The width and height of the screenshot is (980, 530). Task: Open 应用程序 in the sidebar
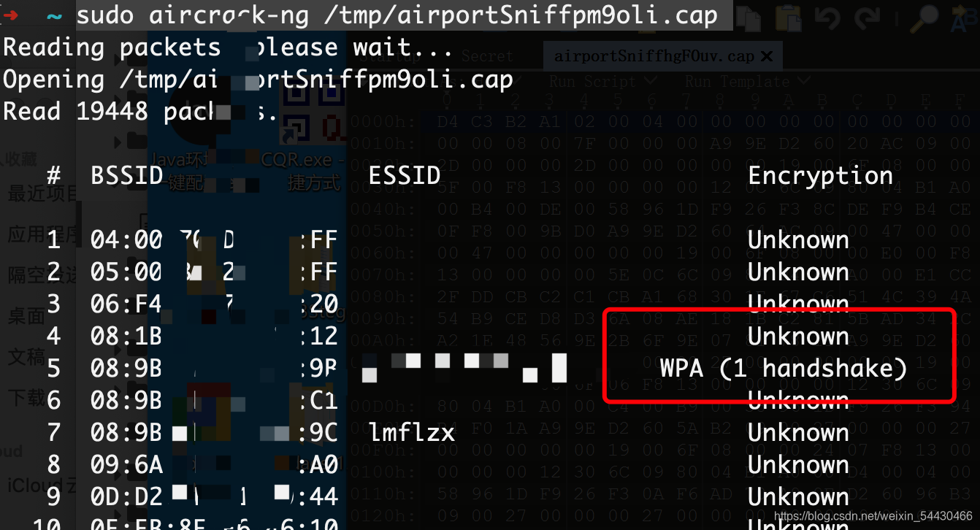point(42,234)
